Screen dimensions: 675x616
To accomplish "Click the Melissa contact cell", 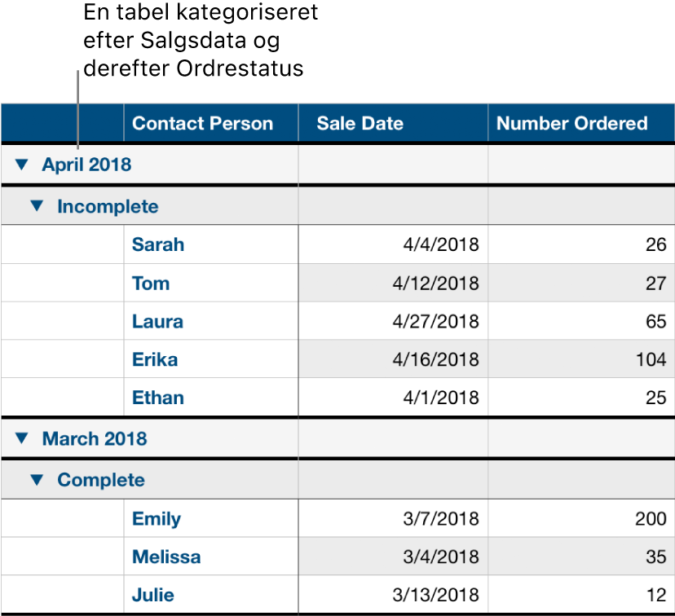I will click(x=166, y=557).
